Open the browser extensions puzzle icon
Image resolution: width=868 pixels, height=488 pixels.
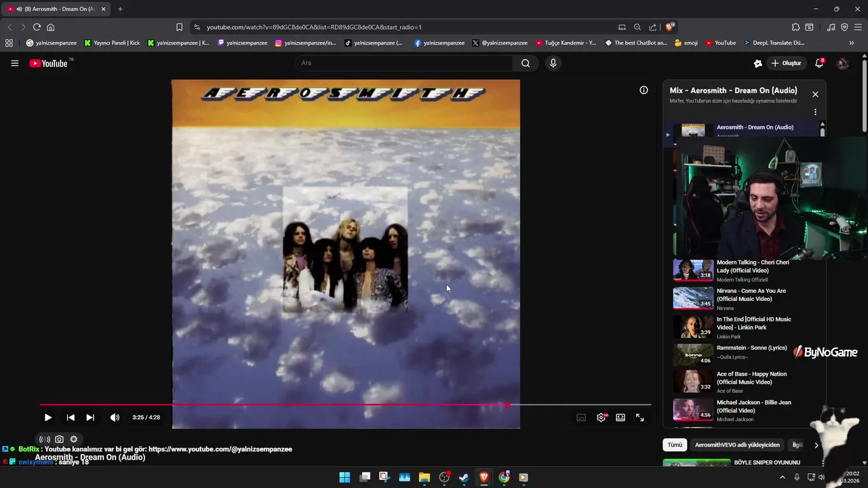[x=795, y=27]
